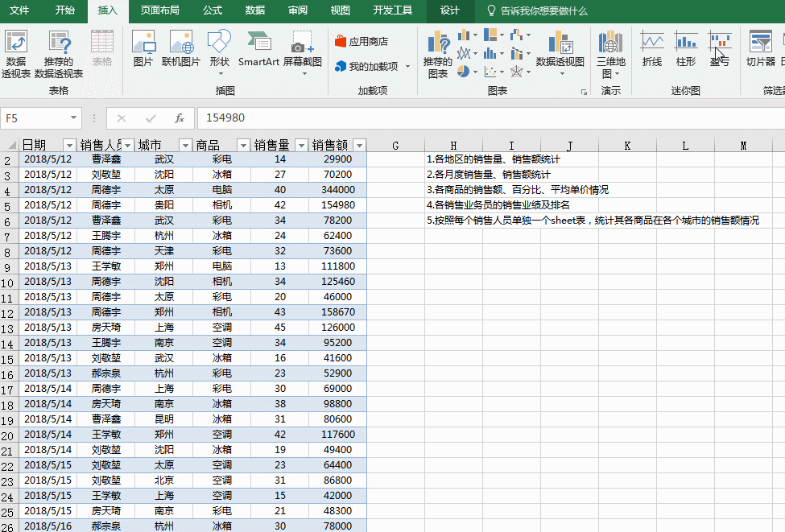785x532 pixels.
Task: Insert a pie or doughnut chart
Action: tap(468, 72)
